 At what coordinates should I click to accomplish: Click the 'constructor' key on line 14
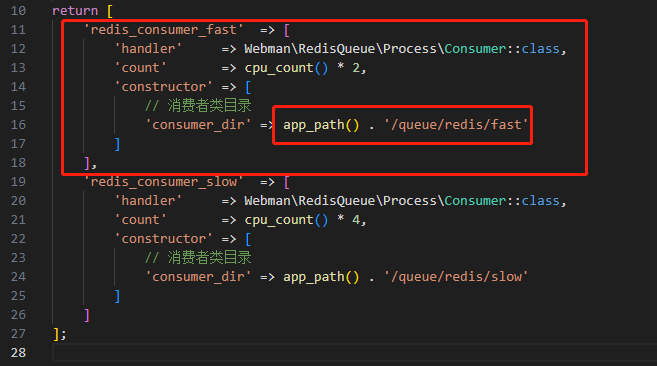(163, 87)
